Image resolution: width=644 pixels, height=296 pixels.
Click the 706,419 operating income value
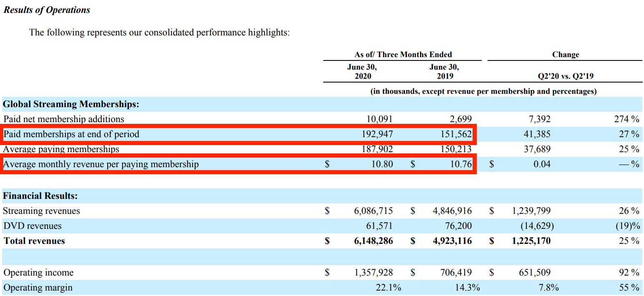coord(456,273)
